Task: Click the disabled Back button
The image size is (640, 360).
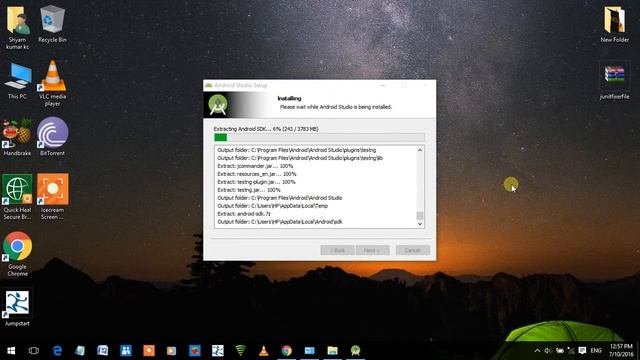Action: [x=337, y=250]
